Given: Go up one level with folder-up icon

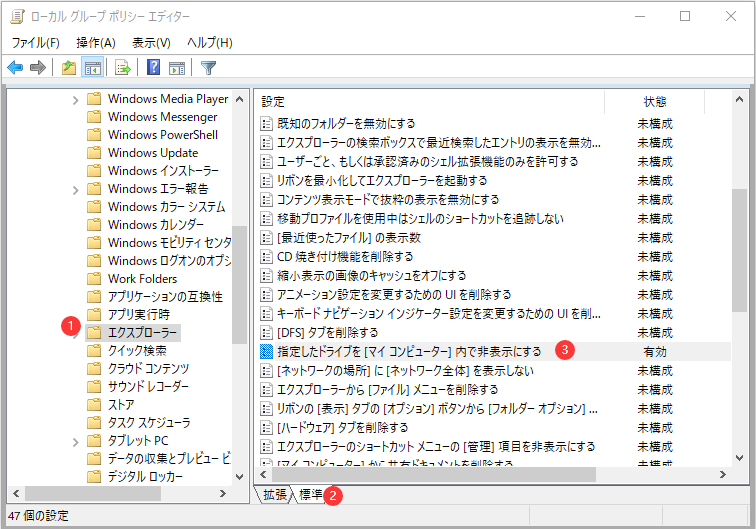Looking at the screenshot, I should pyautogui.click(x=69, y=68).
